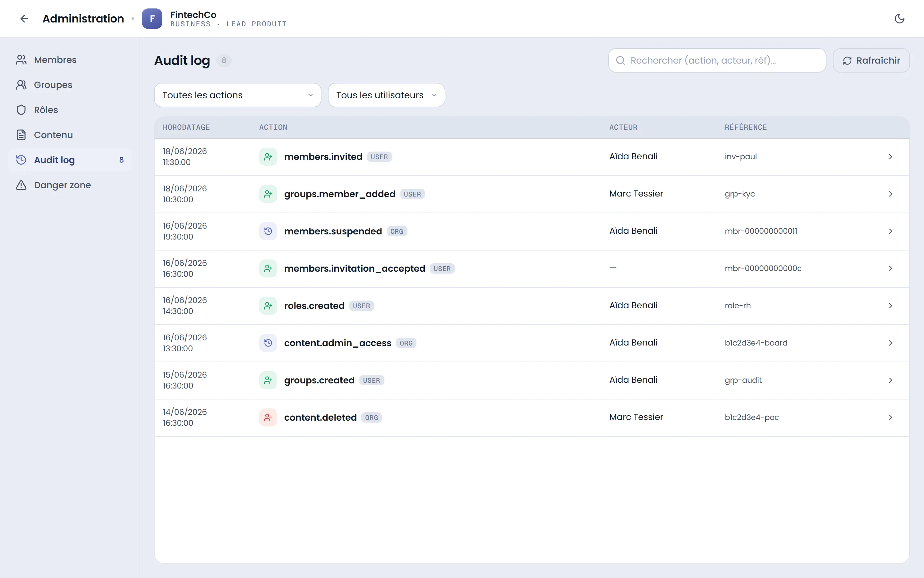The image size is (924, 578).
Task: Click the red user-minus icon for content.deleted
Action: tap(268, 417)
